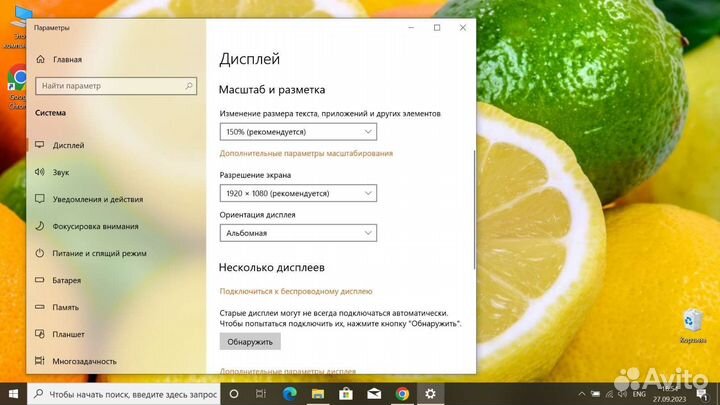Click the taskbar search box
The height and width of the screenshot is (405, 720).
(124, 394)
